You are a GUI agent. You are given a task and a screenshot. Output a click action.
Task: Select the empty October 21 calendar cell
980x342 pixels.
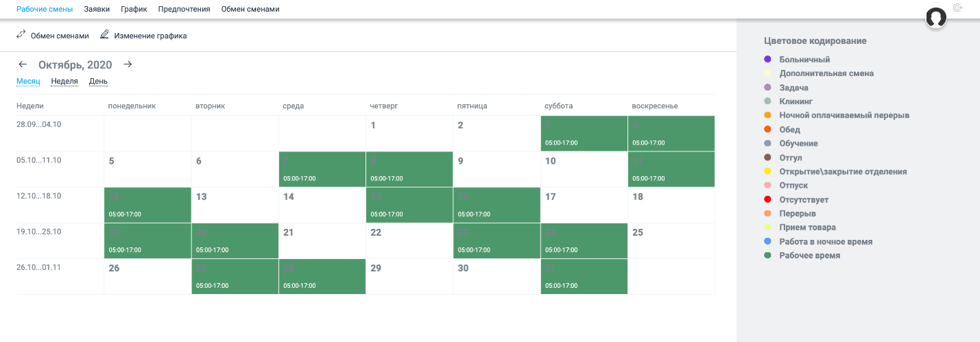322,241
